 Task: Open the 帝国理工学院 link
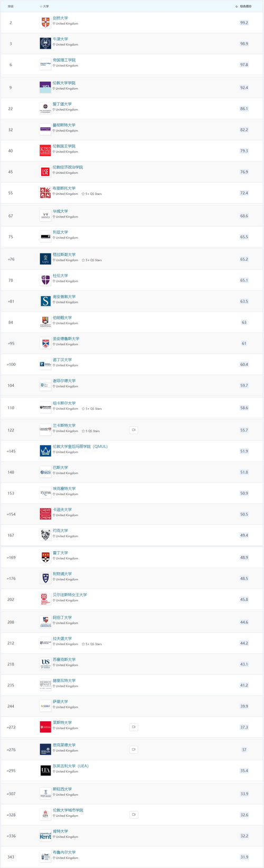pyautogui.click(x=64, y=60)
